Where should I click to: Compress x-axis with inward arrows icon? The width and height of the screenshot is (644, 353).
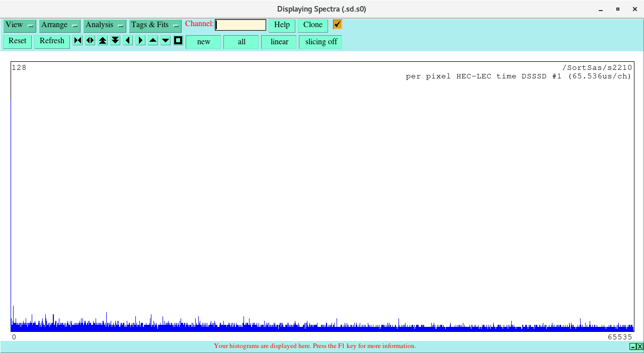(x=77, y=40)
